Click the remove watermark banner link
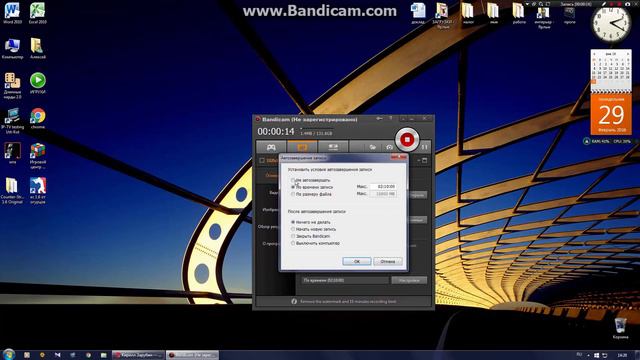 click(348, 301)
